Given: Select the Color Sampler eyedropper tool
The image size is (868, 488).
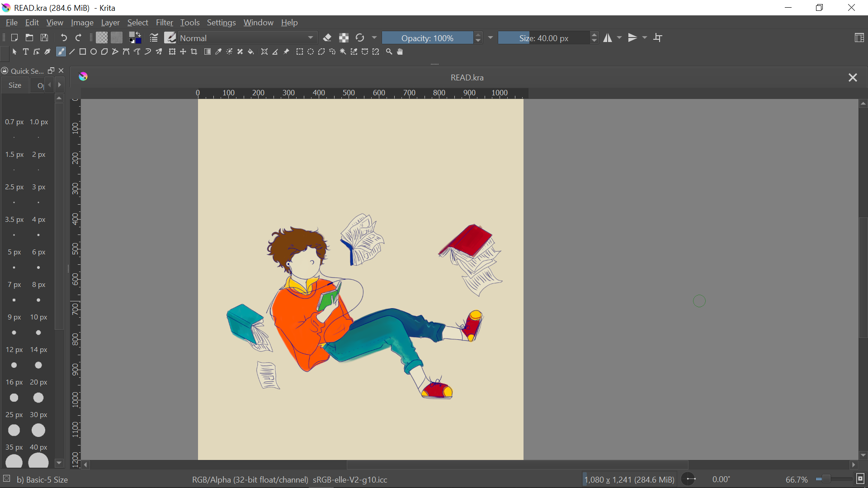Looking at the screenshot, I should (x=218, y=52).
